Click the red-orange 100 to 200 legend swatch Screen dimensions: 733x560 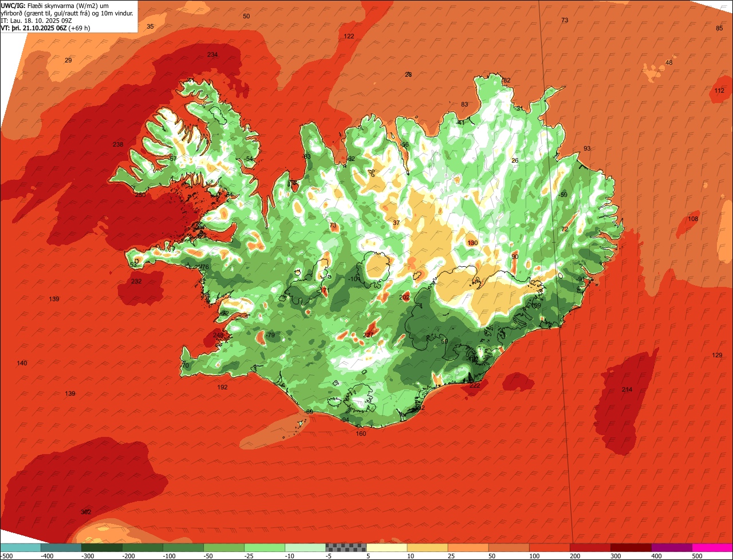549,547
